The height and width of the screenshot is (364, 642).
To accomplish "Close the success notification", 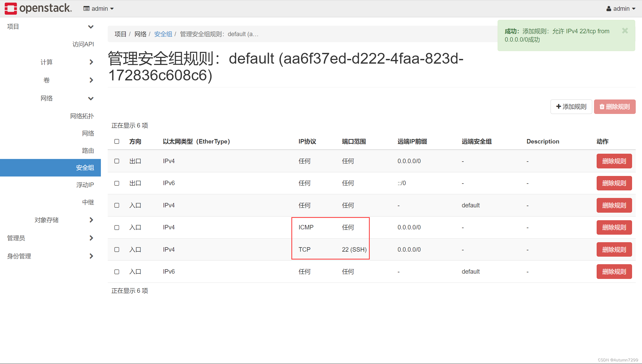I will click(625, 31).
